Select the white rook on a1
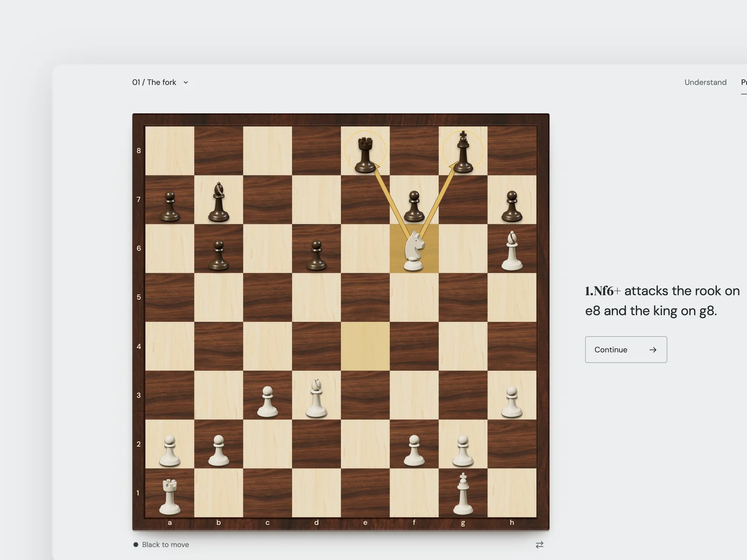This screenshot has height=560, width=747. tap(169, 497)
